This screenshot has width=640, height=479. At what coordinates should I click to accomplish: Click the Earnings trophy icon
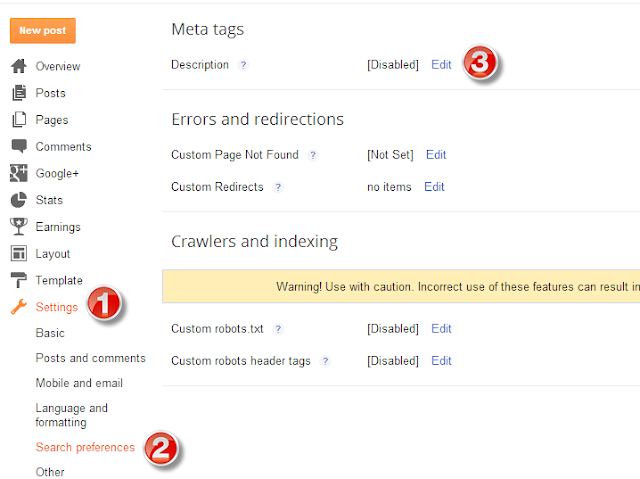19,226
